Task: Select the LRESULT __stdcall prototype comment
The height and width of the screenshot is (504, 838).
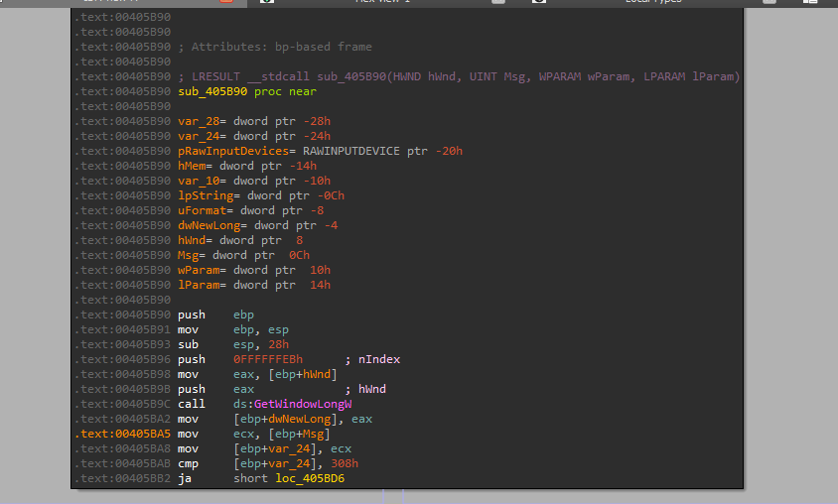Action: pos(459,77)
